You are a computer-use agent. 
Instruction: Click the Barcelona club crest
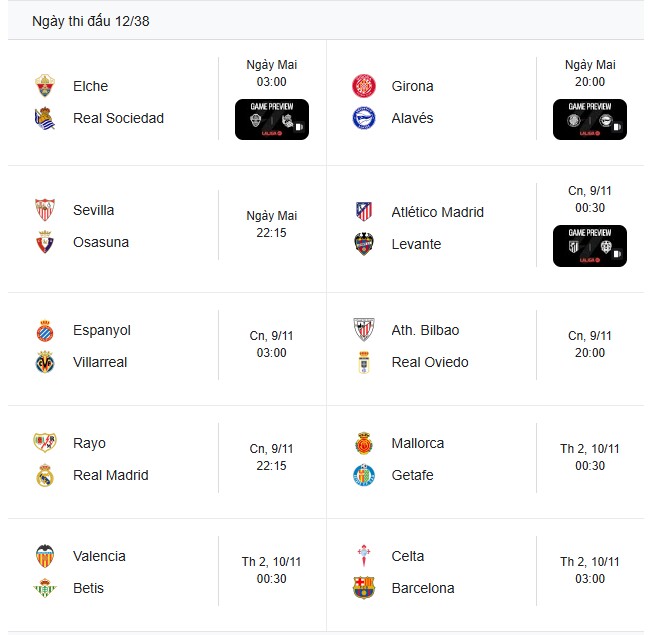363,588
